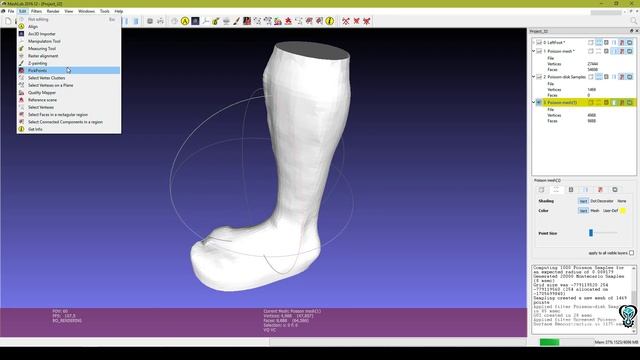The width and height of the screenshot is (640, 360).
Task: Open the Render menu
Action: tap(53, 11)
